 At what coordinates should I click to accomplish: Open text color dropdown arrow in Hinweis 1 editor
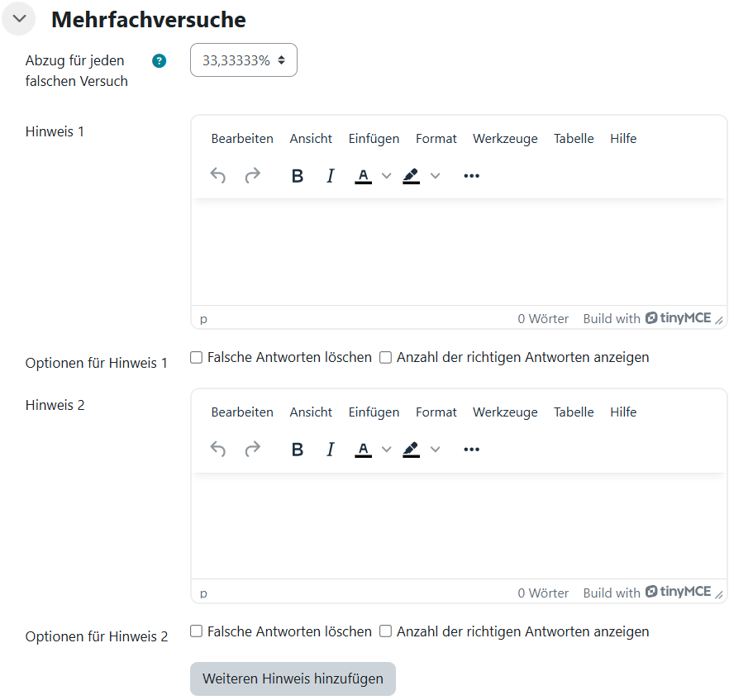386,175
